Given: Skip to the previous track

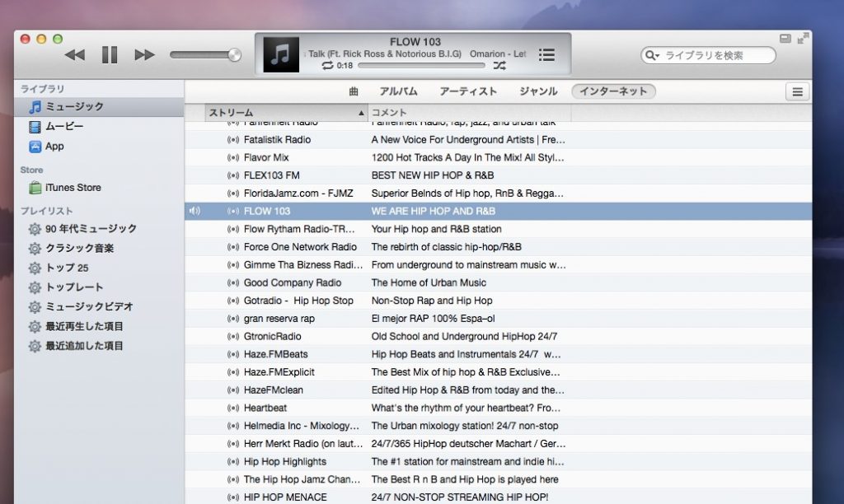Looking at the screenshot, I should click(75, 54).
